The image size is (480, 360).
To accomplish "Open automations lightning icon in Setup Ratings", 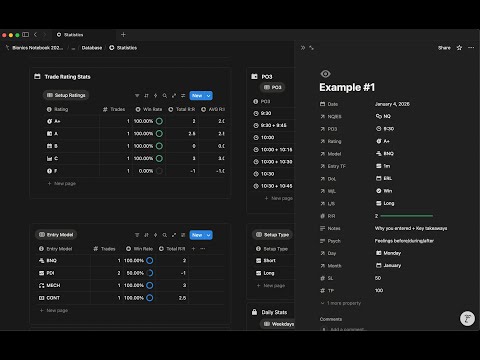I will (x=155, y=96).
